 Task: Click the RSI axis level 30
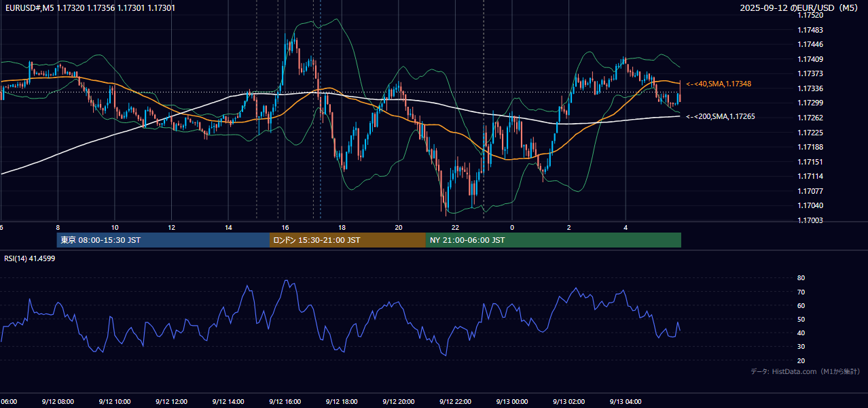[x=801, y=346]
